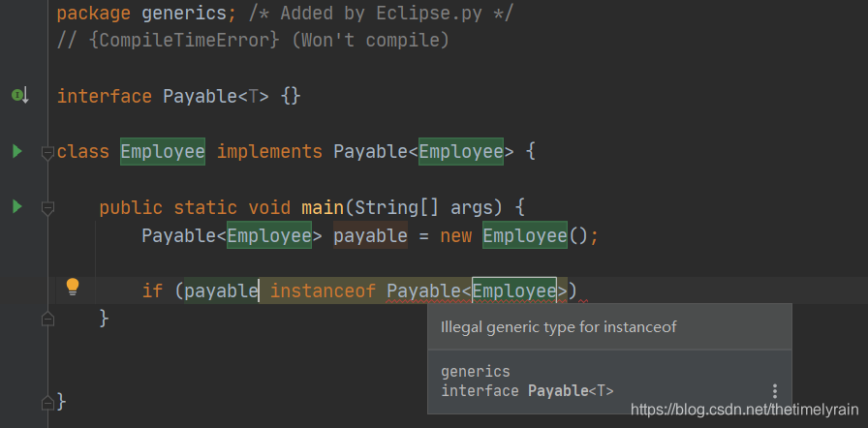Screen dimensions: 868x428
Task: Click fold end marker of Employee class
Action: coord(47,403)
